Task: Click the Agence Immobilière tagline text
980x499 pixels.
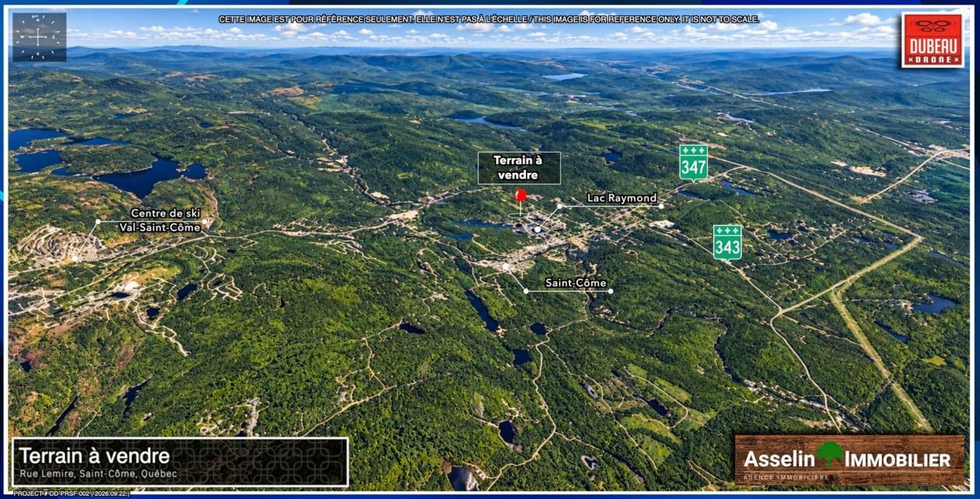Action: point(787,476)
